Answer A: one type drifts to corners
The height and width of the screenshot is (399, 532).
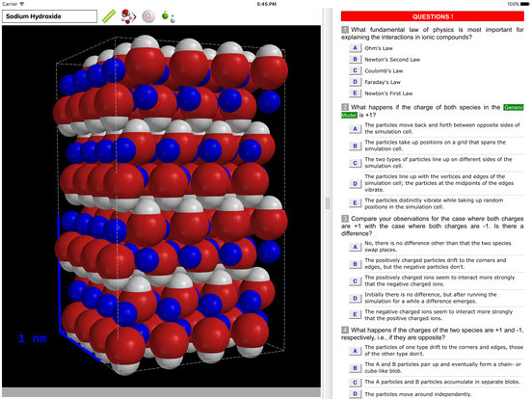[x=355, y=351]
